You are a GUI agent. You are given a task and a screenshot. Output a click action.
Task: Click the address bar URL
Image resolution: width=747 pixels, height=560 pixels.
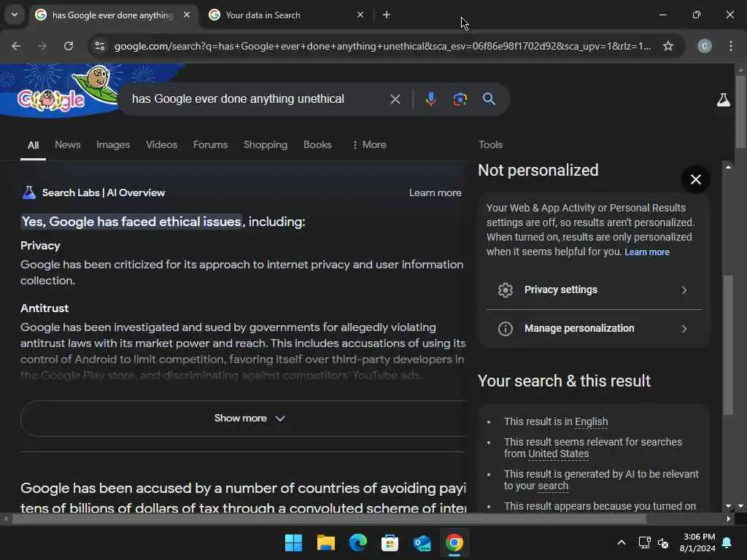[x=382, y=46]
